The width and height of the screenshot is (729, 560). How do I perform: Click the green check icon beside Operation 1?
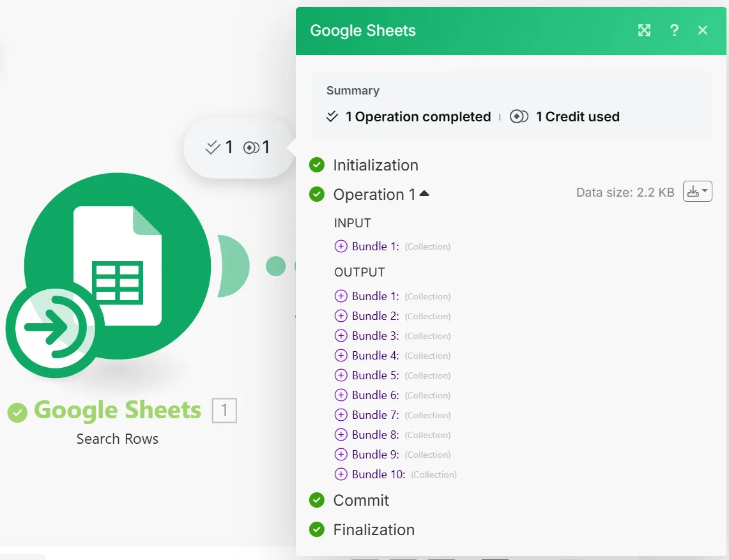(x=317, y=194)
